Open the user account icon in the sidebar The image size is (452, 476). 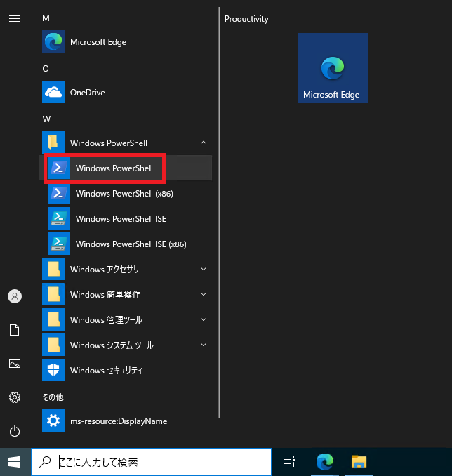[x=15, y=296]
